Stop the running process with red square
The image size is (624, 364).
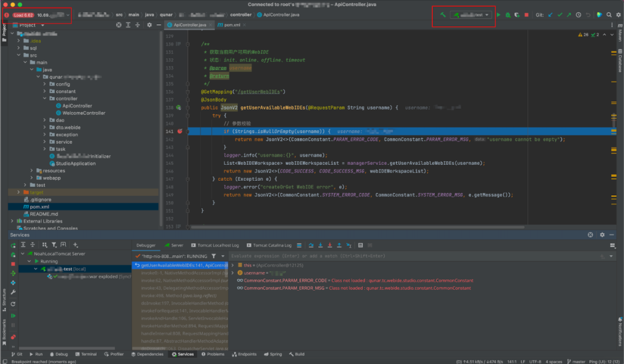coord(526,14)
